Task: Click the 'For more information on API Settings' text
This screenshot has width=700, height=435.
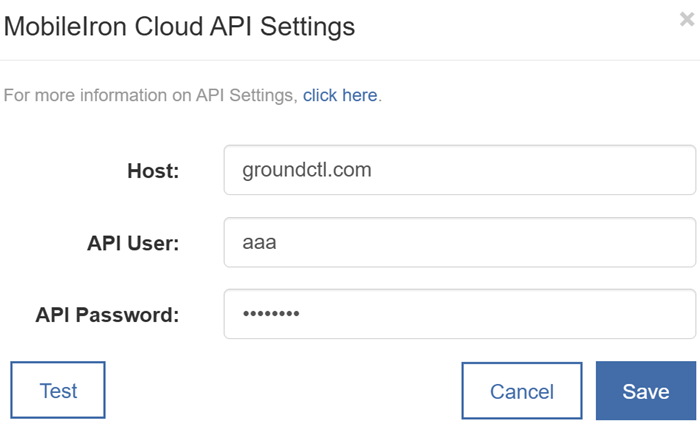Action: point(150,95)
